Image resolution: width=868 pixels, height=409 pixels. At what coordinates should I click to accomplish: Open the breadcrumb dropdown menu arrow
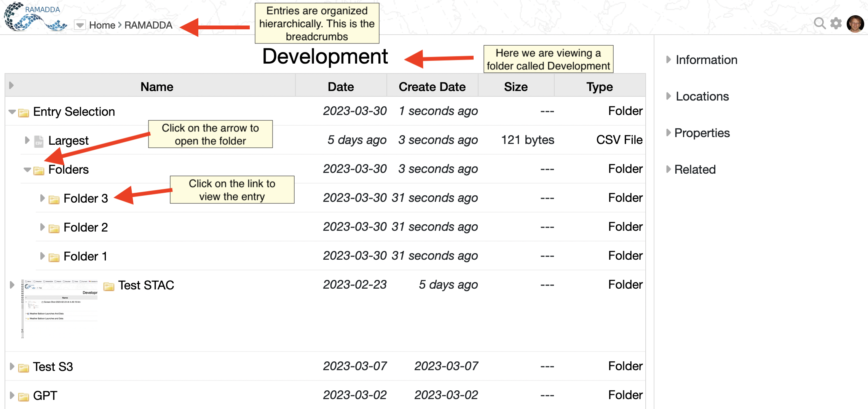point(80,26)
